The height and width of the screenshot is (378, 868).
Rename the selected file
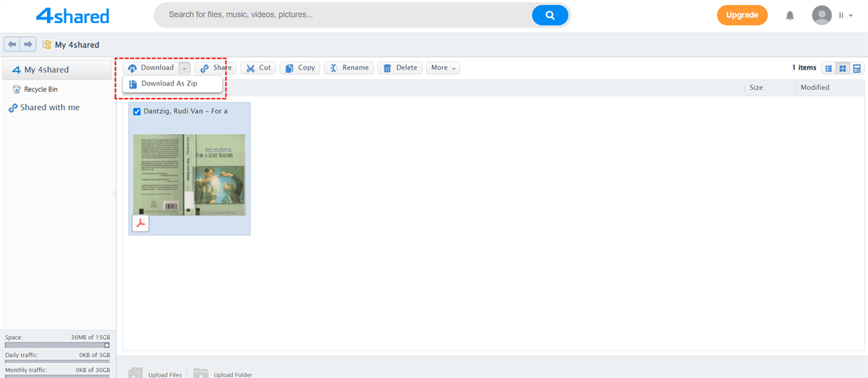tap(349, 68)
